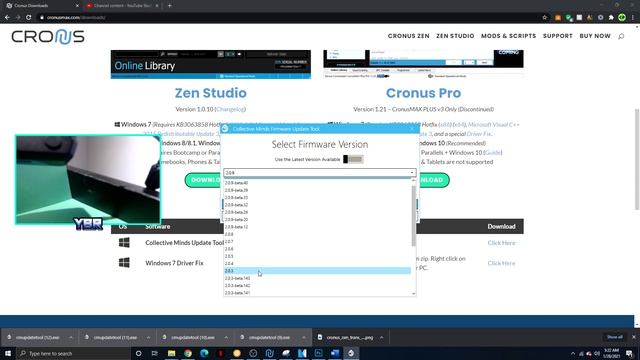Open Task View on the taskbar
This screenshot has height=360, width=640.
(x=155, y=353)
